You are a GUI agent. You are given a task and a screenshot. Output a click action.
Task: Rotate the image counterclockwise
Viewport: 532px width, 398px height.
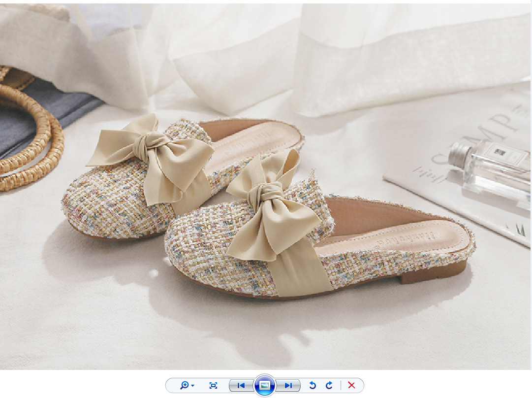point(313,385)
